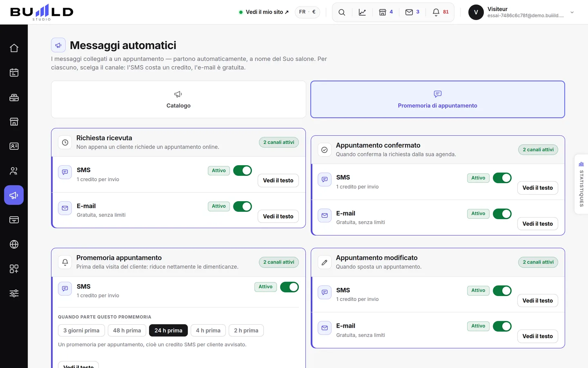Viewport: 588px width, 368px height.
Task: Click the clock icon on Richiesta ricevuta
Action: click(65, 142)
